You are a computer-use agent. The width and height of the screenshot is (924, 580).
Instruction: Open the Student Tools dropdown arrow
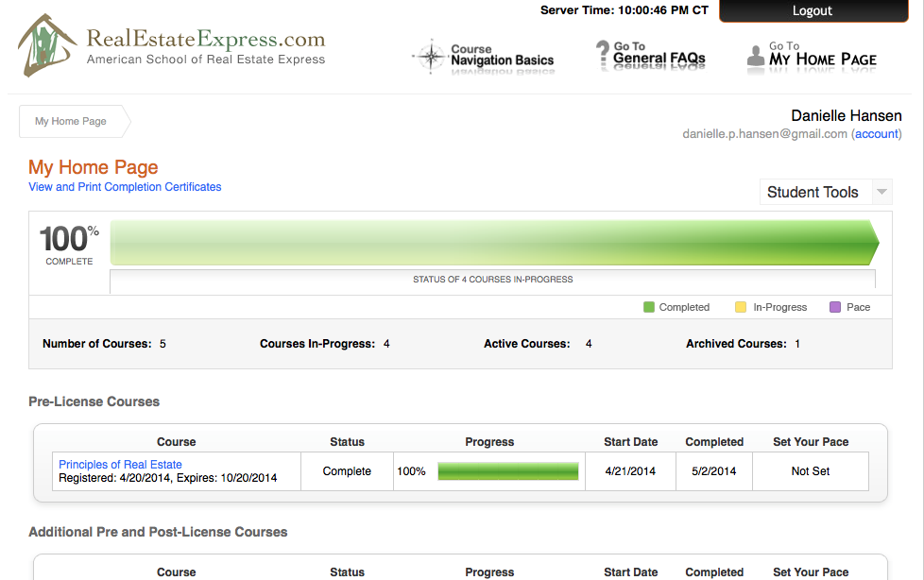pyautogui.click(x=881, y=192)
